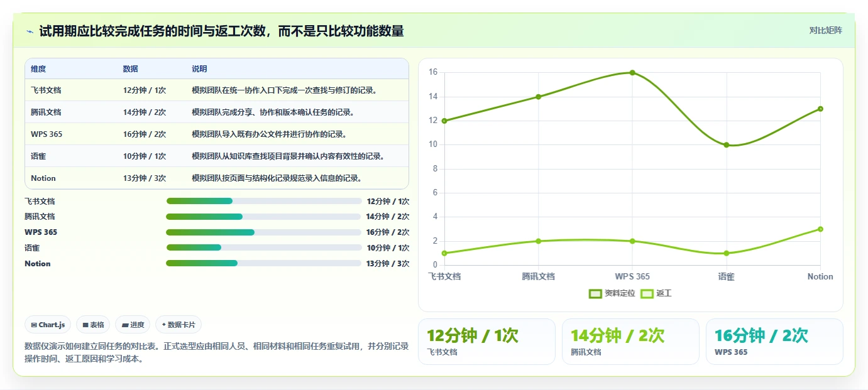This screenshot has height=390, width=868.
Task: Click the description starting 模拟团队按页面与结构化
Action: pos(277,178)
